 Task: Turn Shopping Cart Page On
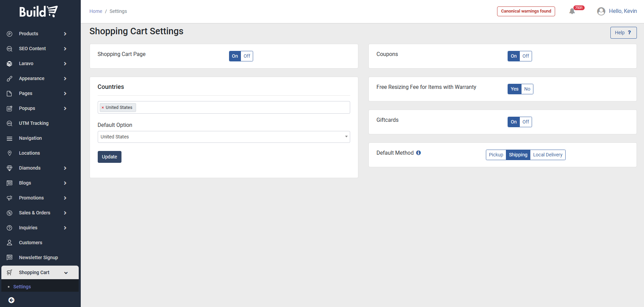[x=235, y=56]
